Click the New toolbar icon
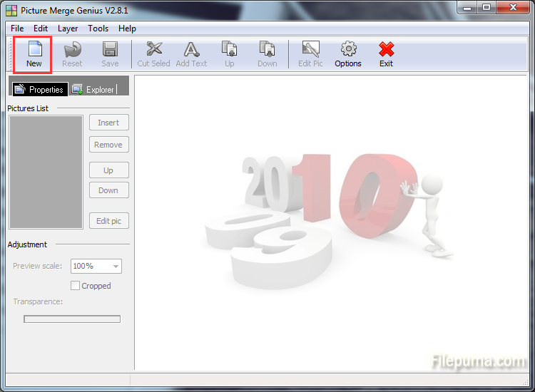 (x=34, y=49)
